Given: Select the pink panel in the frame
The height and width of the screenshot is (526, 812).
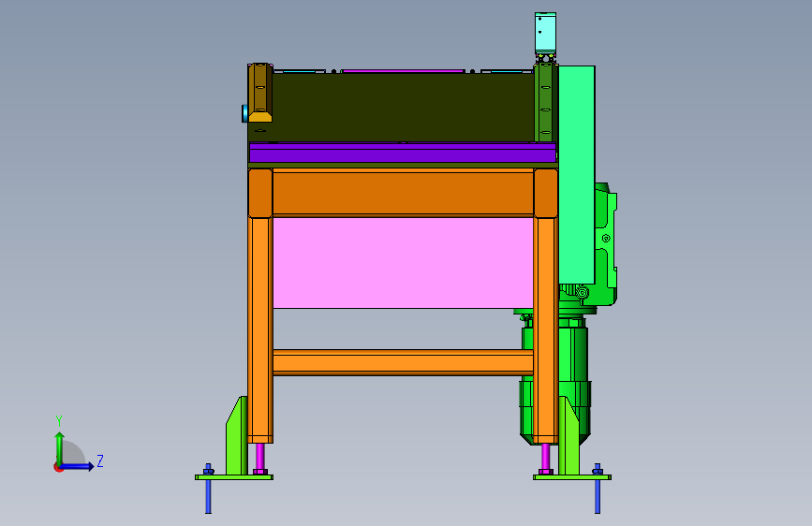Looking at the screenshot, I should coord(403,262).
